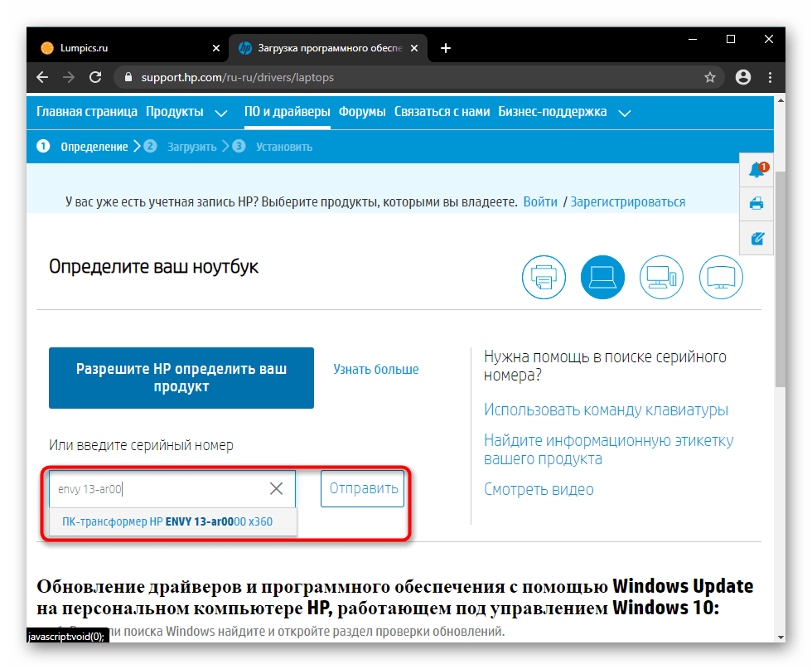Select the laptop product type icon

tap(602, 277)
